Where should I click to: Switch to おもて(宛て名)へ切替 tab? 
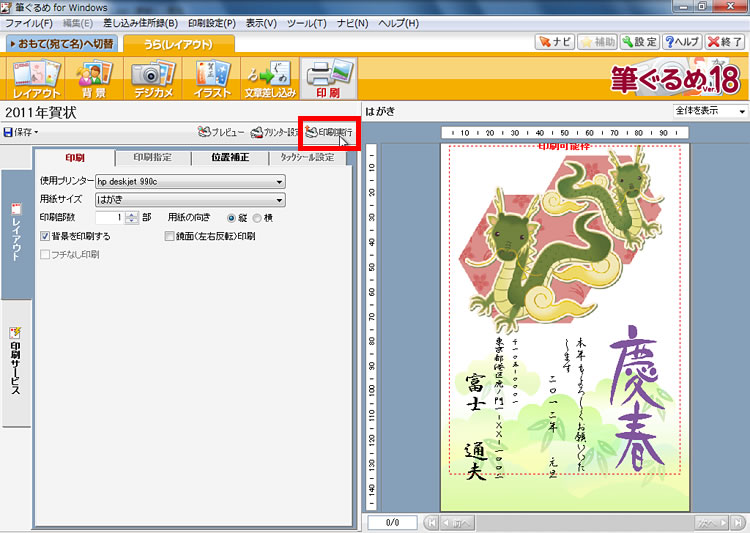61,44
